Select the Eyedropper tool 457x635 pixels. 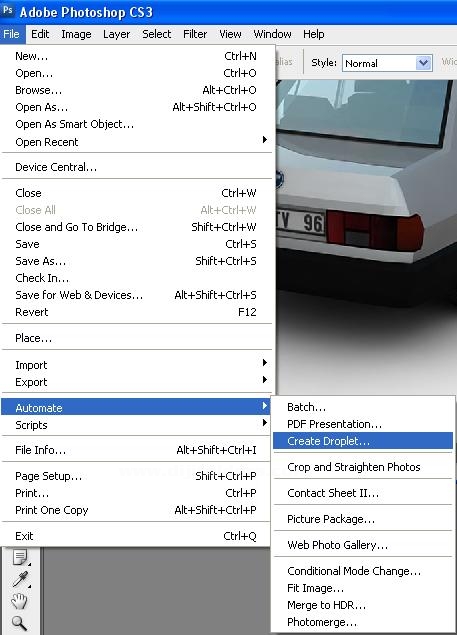pos(20,579)
